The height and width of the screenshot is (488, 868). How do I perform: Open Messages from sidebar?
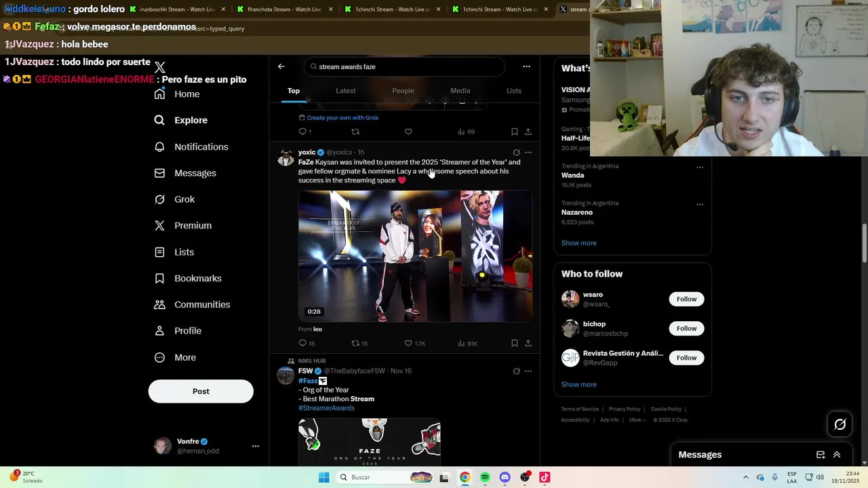point(185,173)
